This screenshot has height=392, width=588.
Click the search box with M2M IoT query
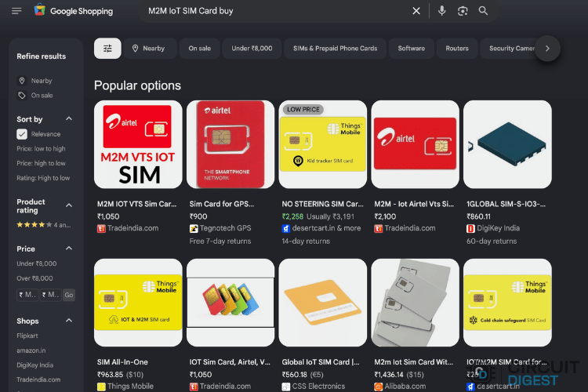(278, 11)
